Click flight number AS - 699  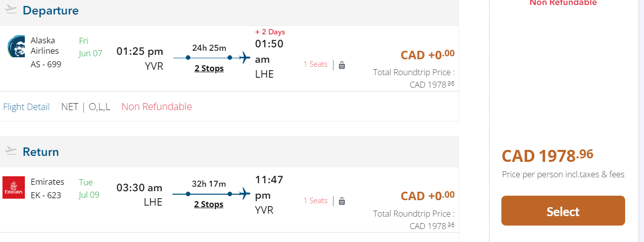pyautogui.click(x=46, y=64)
